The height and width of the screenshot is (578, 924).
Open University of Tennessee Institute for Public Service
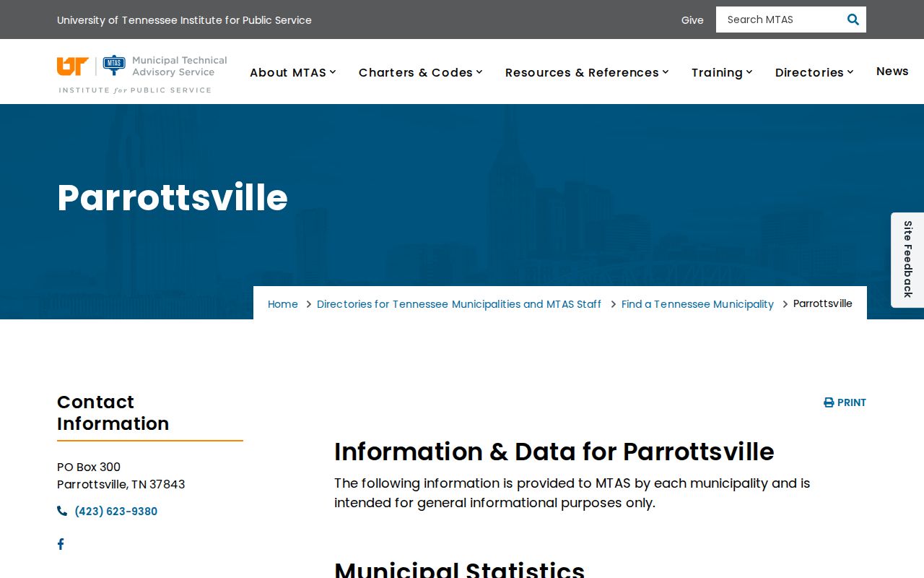(184, 20)
